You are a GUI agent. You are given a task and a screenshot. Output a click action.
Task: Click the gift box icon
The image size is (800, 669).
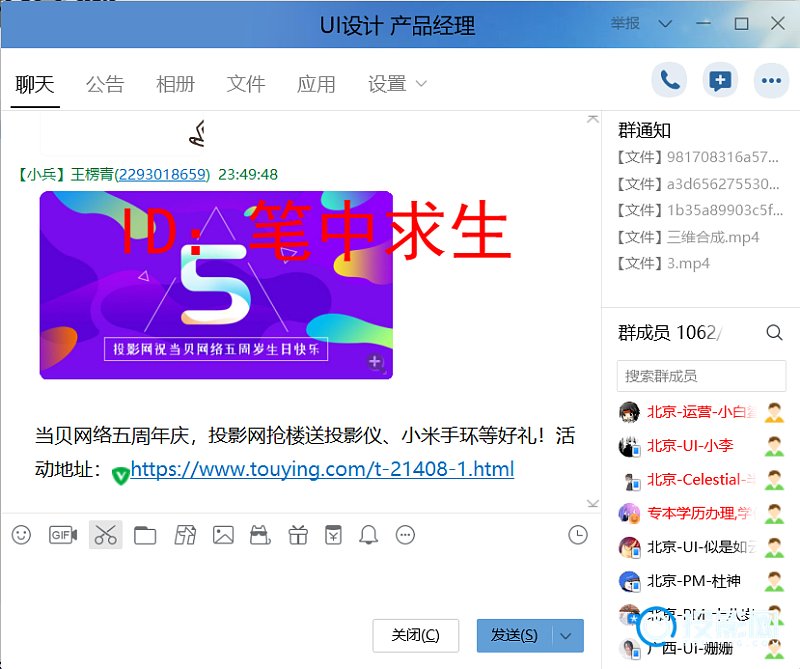298,535
